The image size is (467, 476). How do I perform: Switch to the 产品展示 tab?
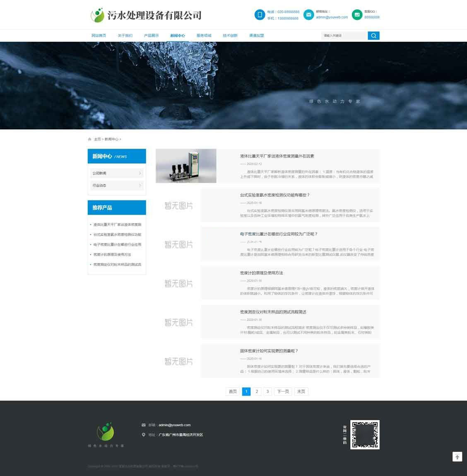pos(150,36)
